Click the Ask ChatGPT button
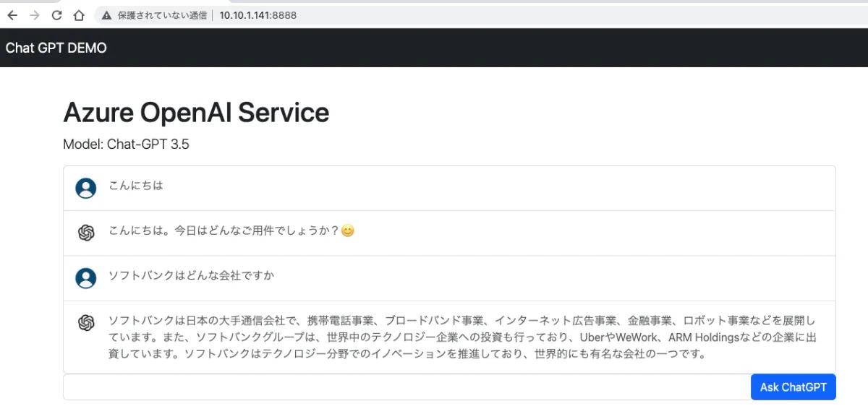This screenshot has height=414, width=868. (x=793, y=387)
